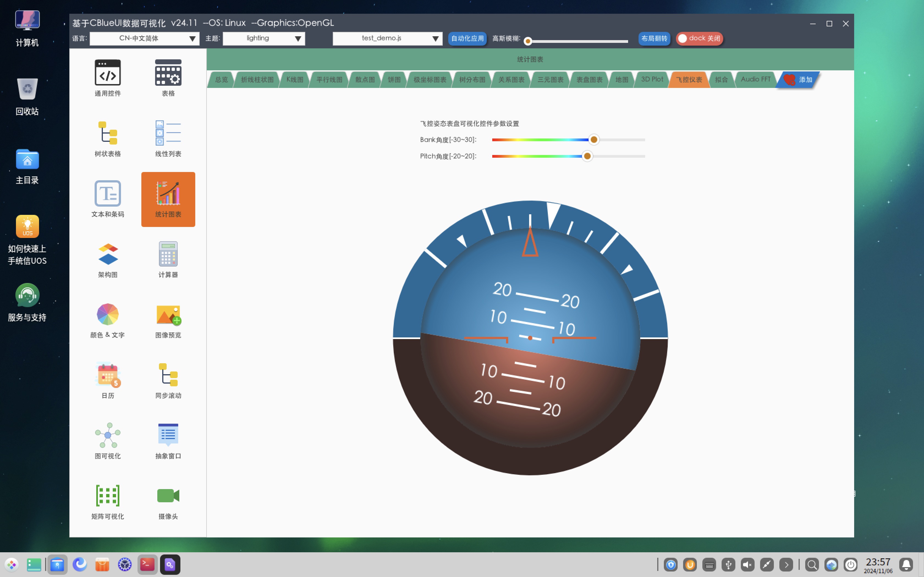Open the lighting theme dropdown
Viewport: 924px width, 577px height.
(x=263, y=38)
